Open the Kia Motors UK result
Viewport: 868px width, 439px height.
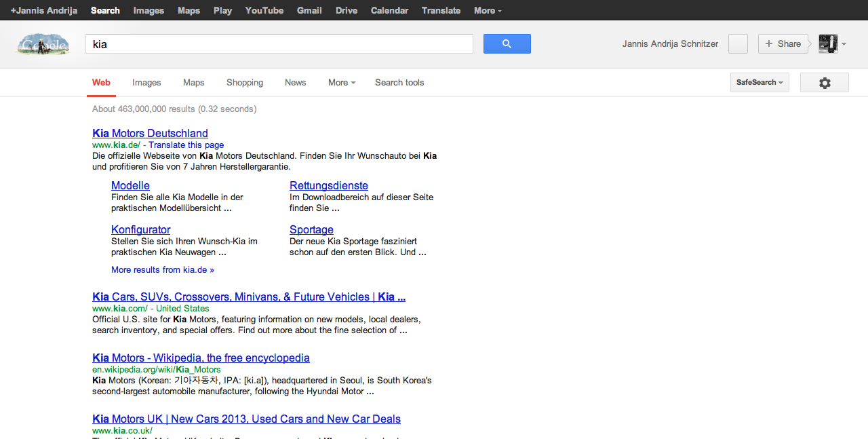pyautogui.click(x=246, y=419)
